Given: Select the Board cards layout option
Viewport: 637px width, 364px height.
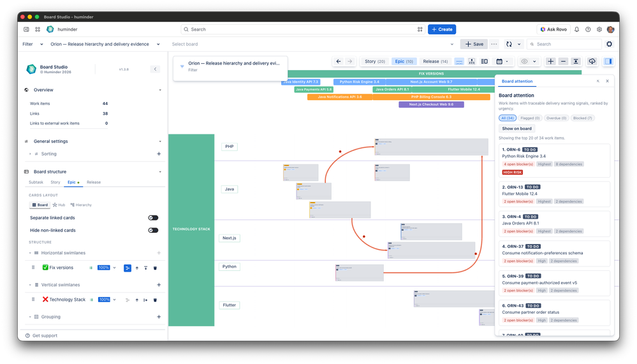Looking at the screenshot, I should coord(40,205).
